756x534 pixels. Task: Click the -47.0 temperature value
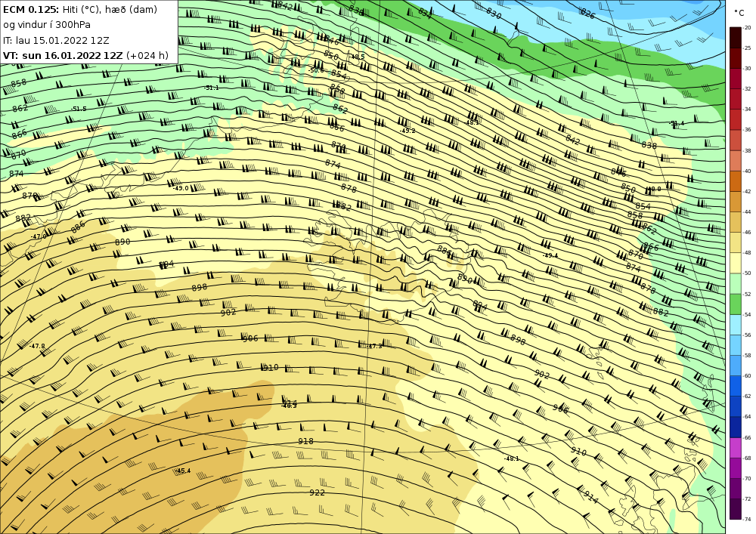coord(39,236)
